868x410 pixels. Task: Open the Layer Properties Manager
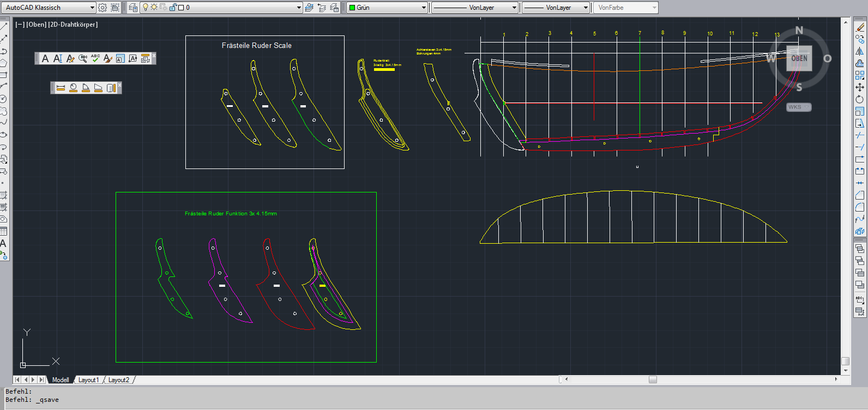(133, 8)
